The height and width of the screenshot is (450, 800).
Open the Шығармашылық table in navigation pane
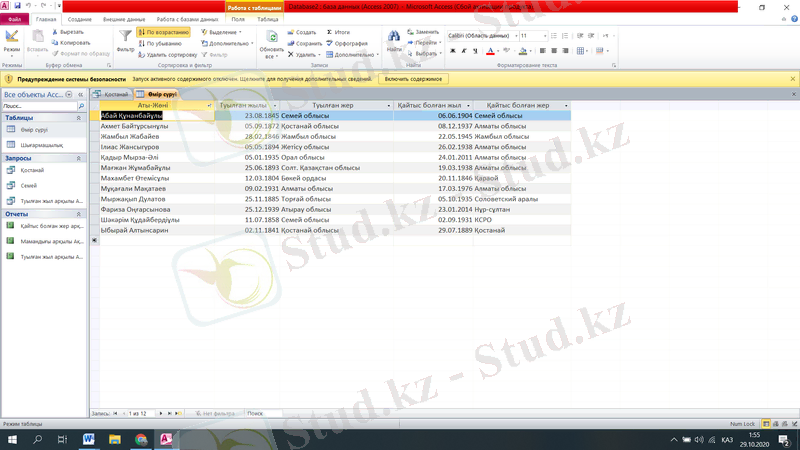pyautogui.click(x=42, y=144)
